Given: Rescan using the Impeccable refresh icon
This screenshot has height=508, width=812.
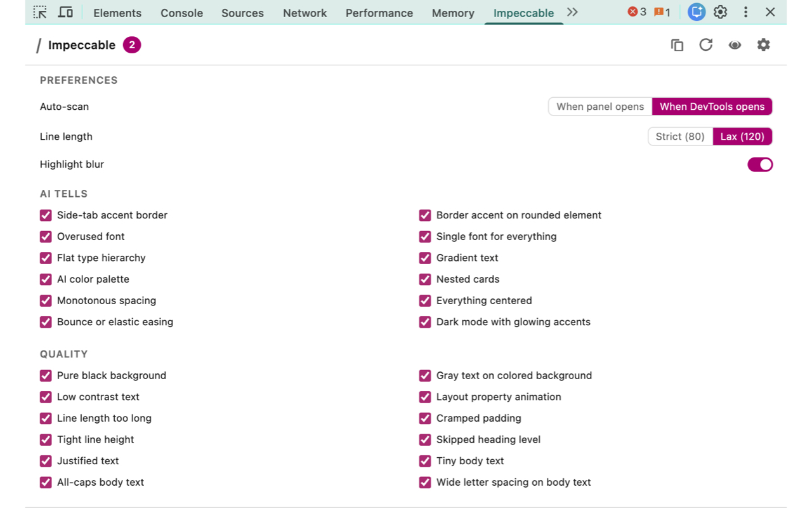Looking at the screenshot, I should tap(706, 45).
